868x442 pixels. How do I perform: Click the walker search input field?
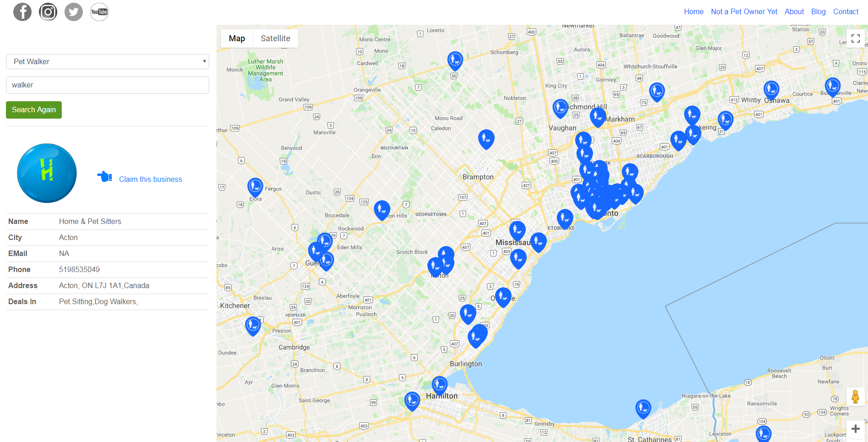pyautogui.click(x=108, y=85)
